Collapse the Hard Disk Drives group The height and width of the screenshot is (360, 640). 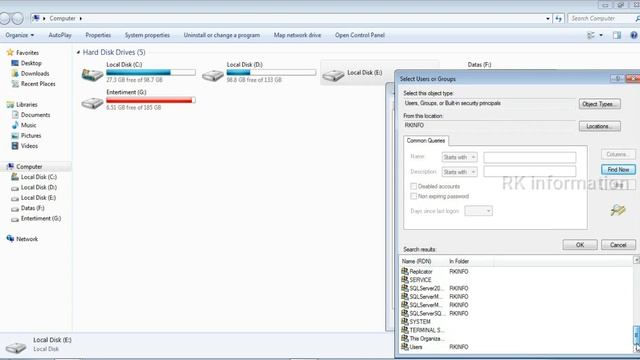tap(78, 52)
